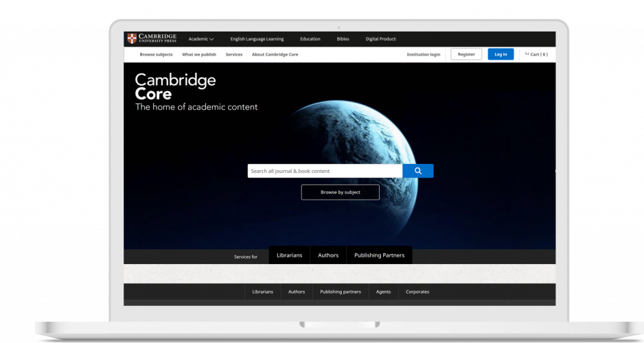The height and width of the screenshot is (343, 644).
Task: Click the Librarians footer link
Action: [x=262, y=292]
